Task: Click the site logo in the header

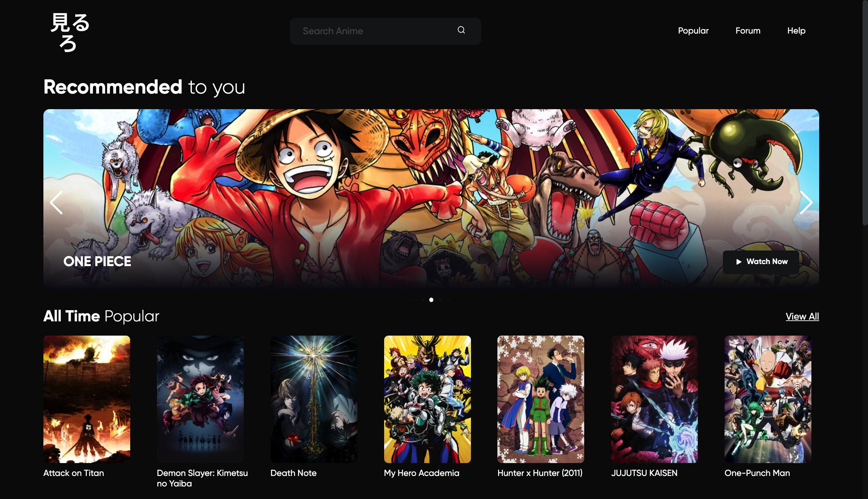Action: pos(70,32)
